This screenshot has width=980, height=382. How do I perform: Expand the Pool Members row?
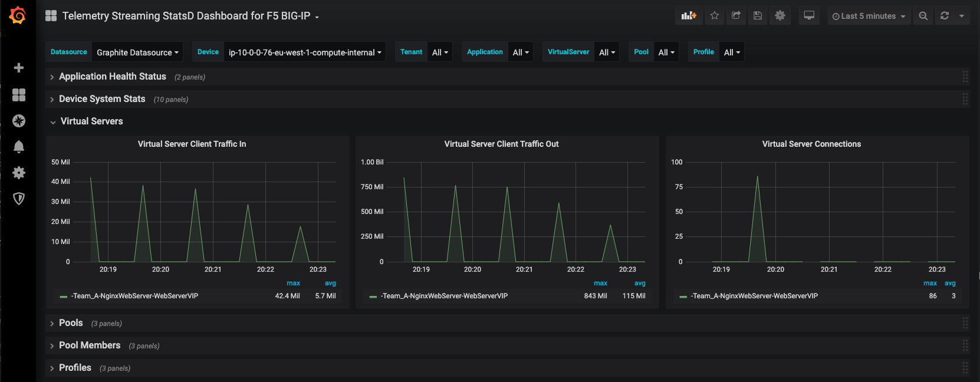(89, 345)
